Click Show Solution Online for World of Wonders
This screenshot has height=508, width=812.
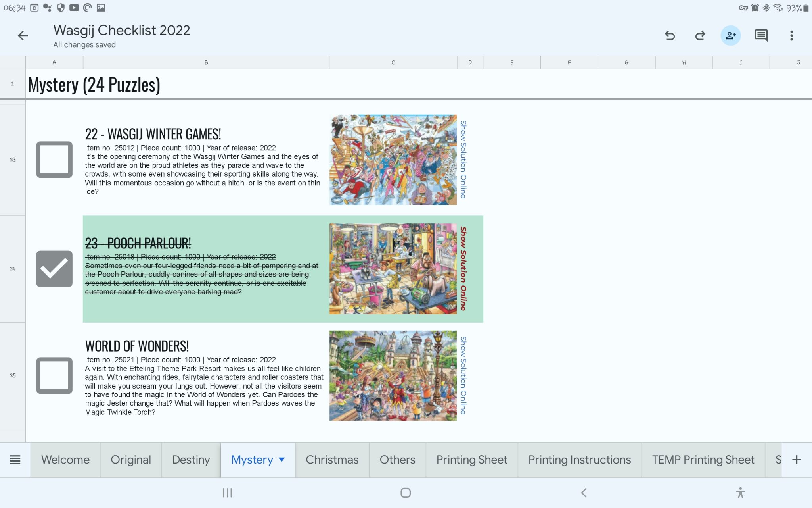463,375
